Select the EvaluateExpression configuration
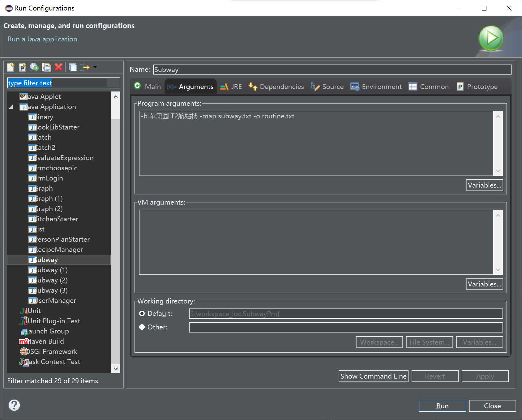The width and height of the screenshot is (522, 420). pyautogui.click(x=61, y=158)
